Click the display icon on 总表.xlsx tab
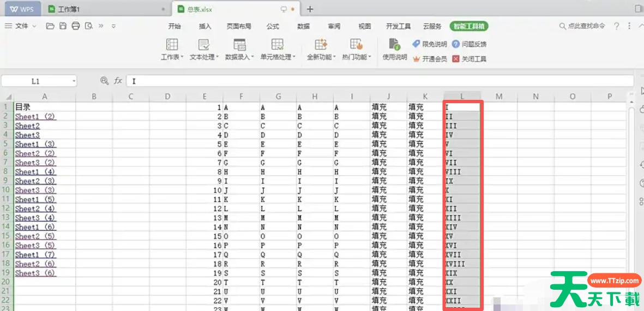 tap(283, 9)
